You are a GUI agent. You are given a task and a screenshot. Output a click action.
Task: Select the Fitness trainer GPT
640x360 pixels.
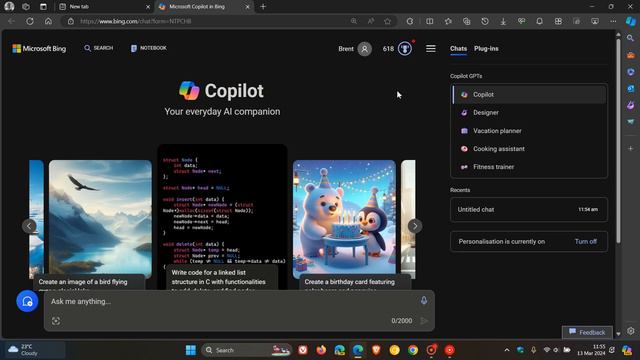click(529, 167)
